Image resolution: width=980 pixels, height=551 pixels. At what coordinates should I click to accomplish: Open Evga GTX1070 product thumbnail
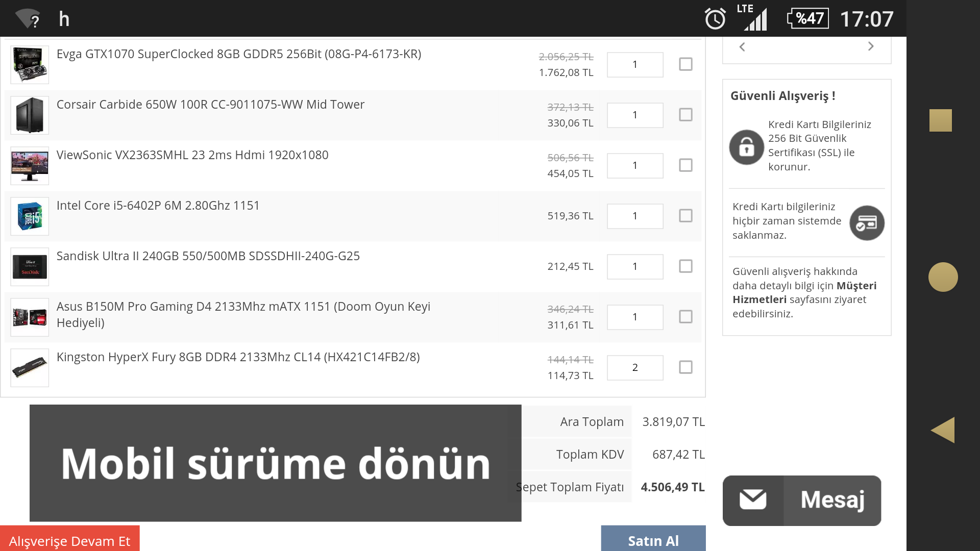(x=30, y=65)
